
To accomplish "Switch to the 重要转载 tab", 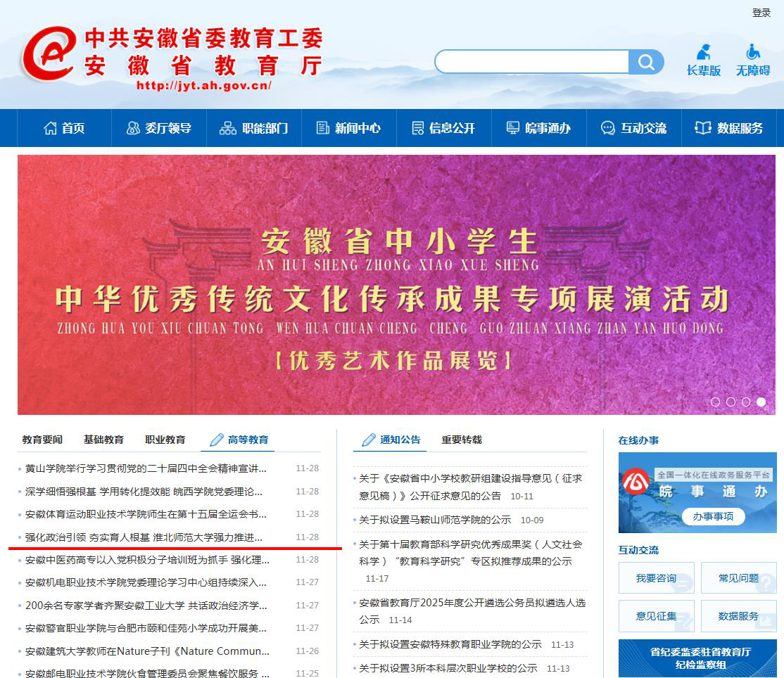I will (462, 440).
